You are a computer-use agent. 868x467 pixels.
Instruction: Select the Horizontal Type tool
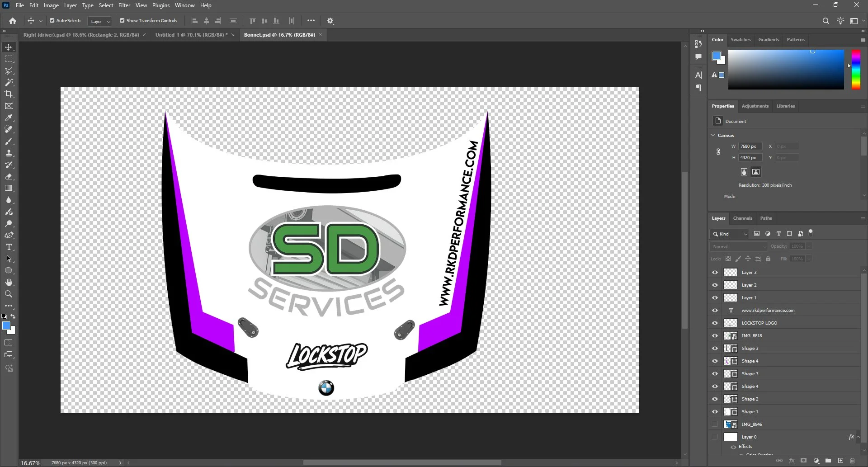point(9,247)
